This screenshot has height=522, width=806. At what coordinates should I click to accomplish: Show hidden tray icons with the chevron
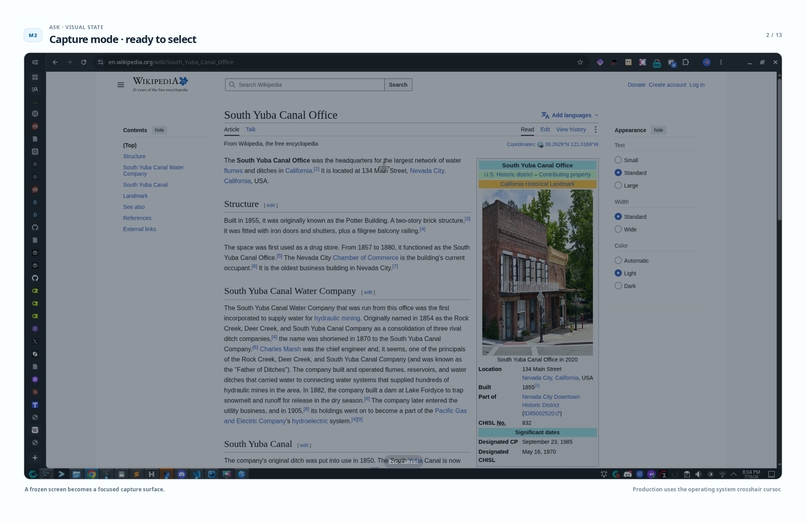734,474
